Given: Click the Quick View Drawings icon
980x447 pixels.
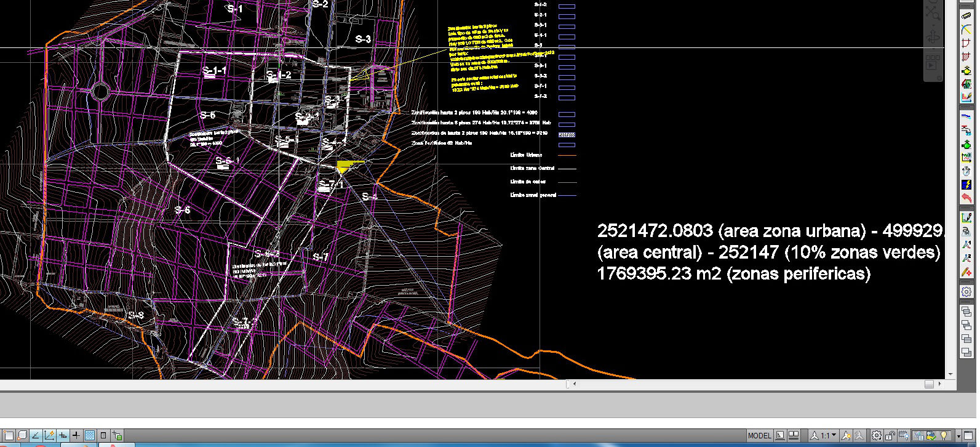Looking at the screenshot, I should click(794, 435).
